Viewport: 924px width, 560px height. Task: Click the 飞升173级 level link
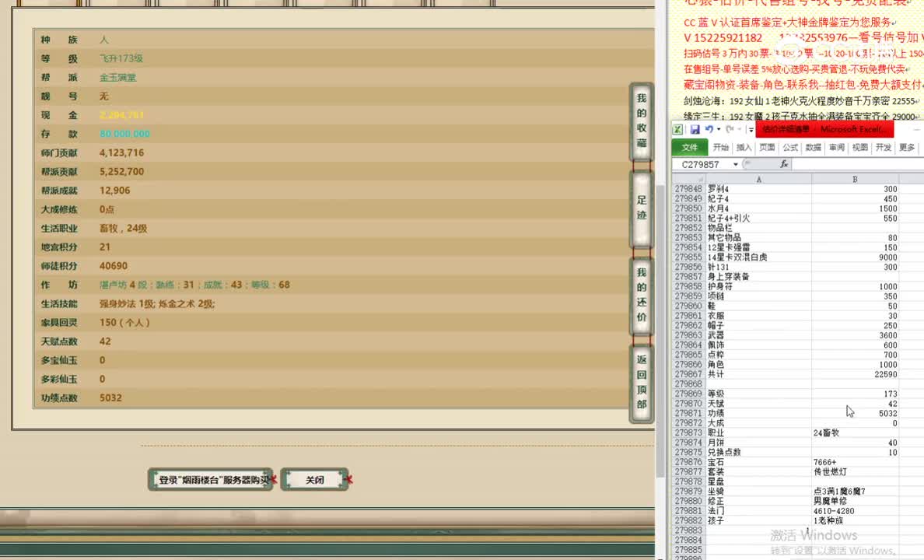click(121, 58)
